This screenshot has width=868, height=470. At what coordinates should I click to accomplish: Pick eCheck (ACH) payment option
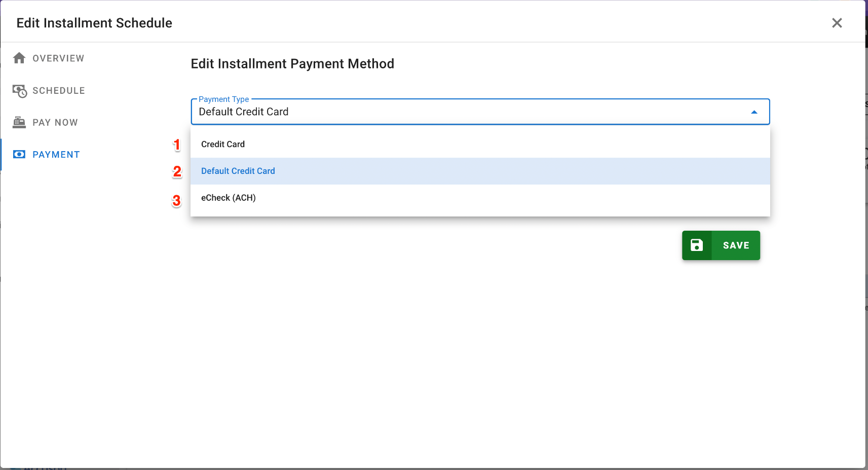pyautogui.click(x=480, y=198)
